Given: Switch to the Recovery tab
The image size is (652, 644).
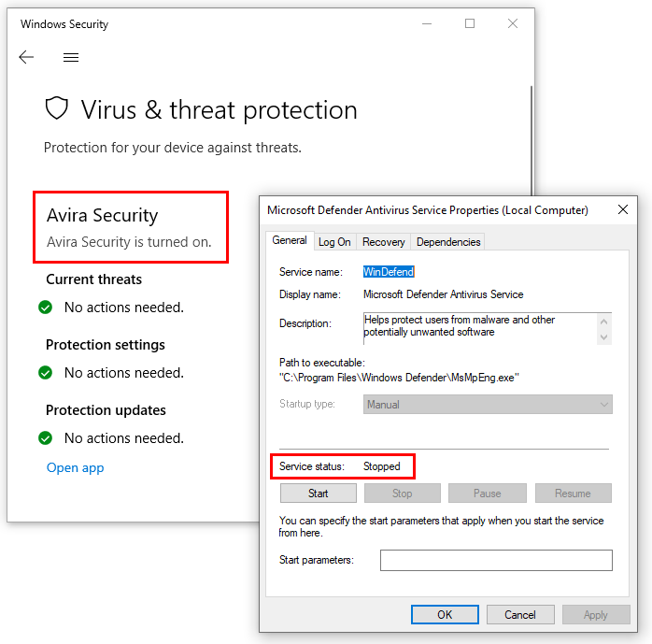Looking at the screenshot, I should coord(383,242).
